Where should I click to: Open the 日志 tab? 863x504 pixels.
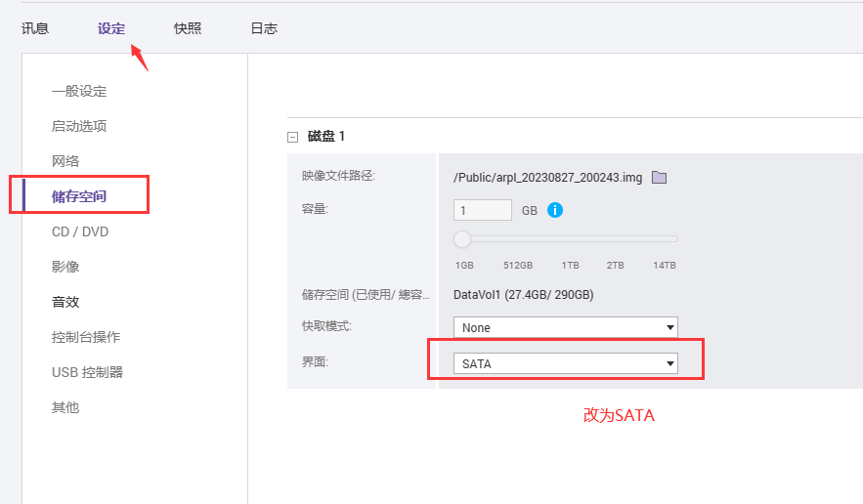[x=264, y=28]
